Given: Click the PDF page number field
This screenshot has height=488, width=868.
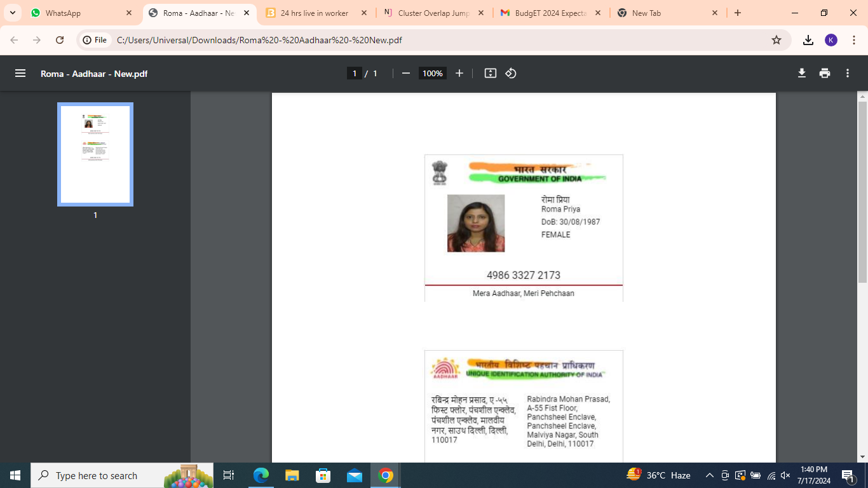Looking at the screenshot, I should pos(355,73).
